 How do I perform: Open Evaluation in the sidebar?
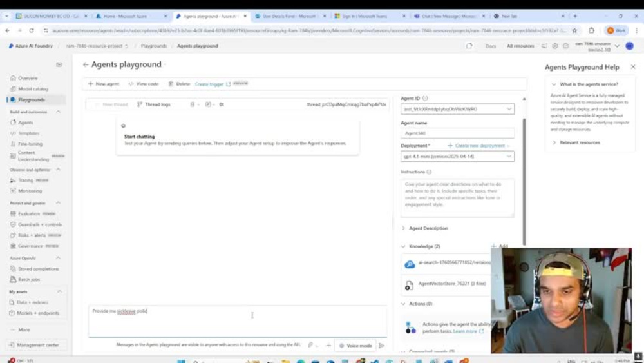(29, 214)
